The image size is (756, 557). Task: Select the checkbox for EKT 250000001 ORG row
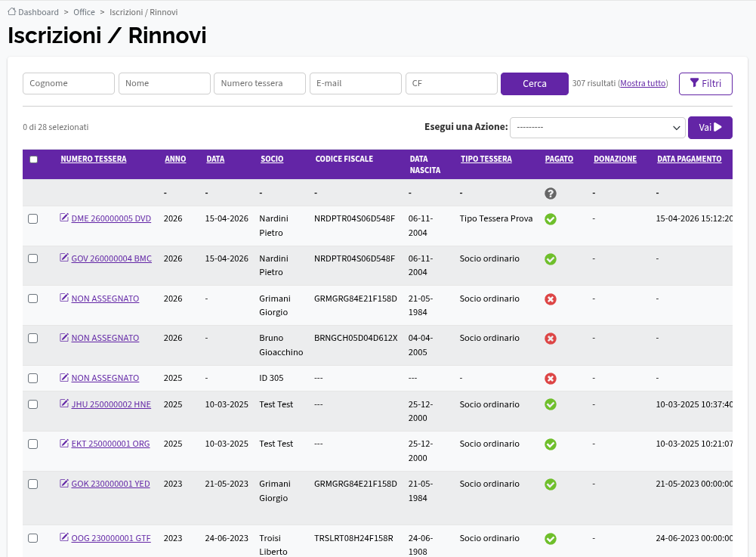pyautogui.click(x=32, y=444)
